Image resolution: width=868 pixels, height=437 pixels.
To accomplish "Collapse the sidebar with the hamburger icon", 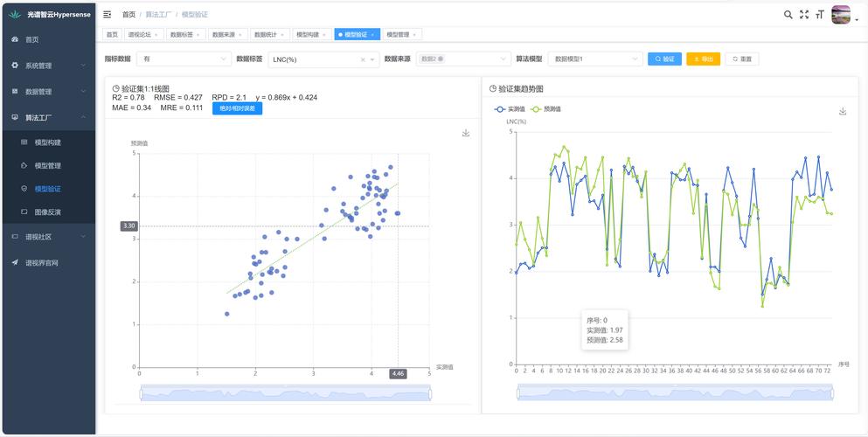I will click(x=108, y=14).
